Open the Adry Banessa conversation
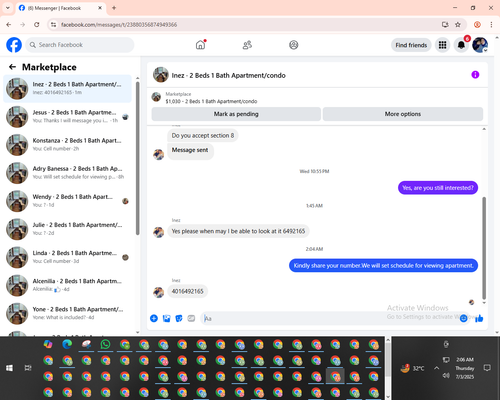This screenshot has height=400, width=500. [x=67, y=173]
